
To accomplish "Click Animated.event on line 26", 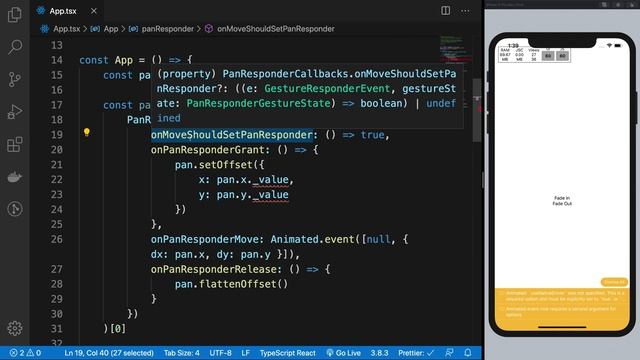I will pos(312,239).
